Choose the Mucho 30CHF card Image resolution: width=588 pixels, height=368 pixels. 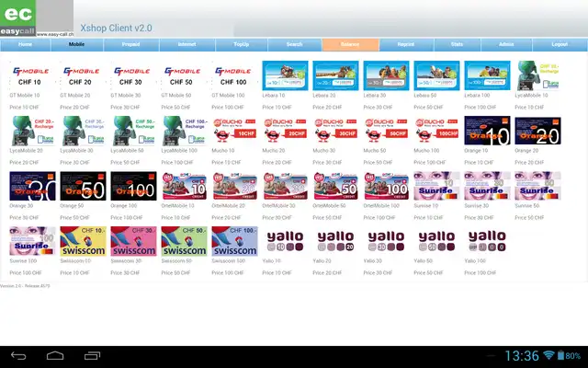(335, 131)
